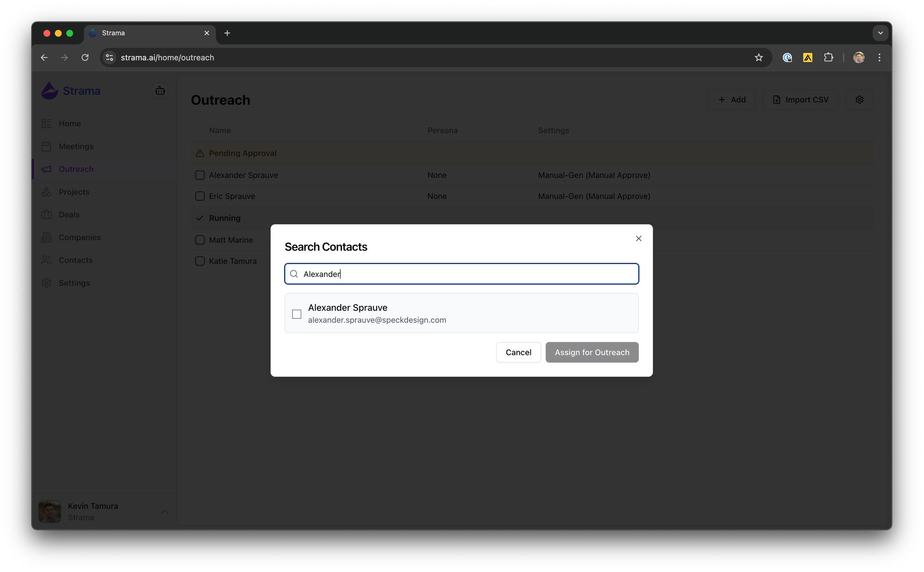Open Contacts in sidebar
The height and width of the screenshot is (572, 924).
tap(75, 260)
